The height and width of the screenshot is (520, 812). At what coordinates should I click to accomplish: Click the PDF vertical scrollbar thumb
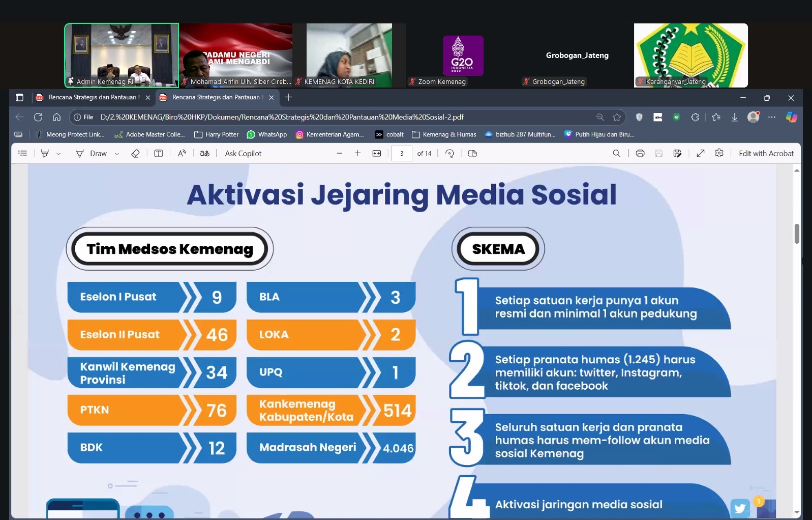click(797, 234)
